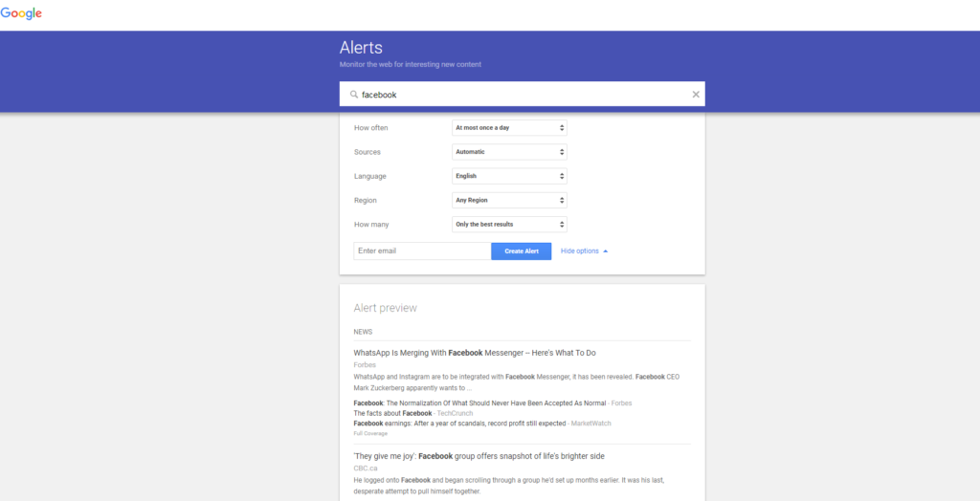Open the Sources dropdown set to Automatic
This screenshot has height=501, width=980.
tap(509, 152)
